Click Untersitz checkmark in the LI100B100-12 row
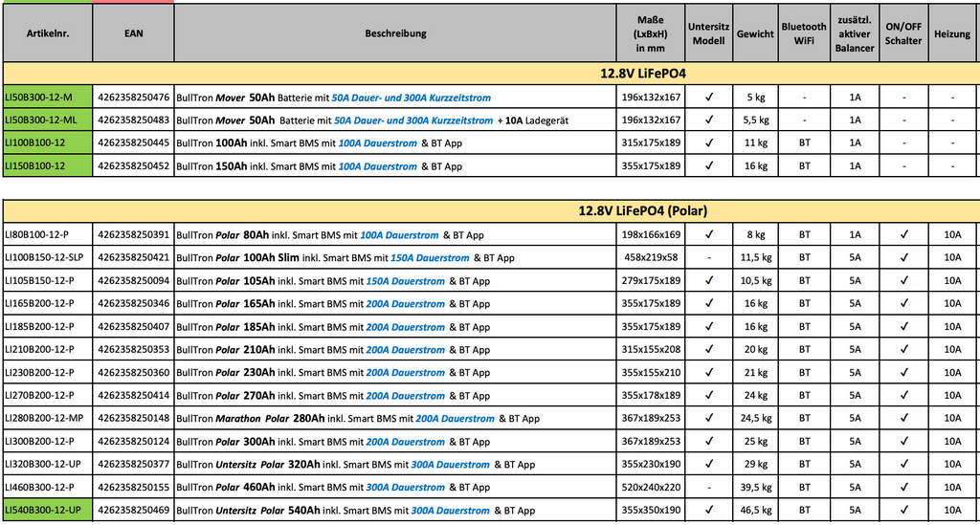The width and height of the screenshot is (980, 525). point(708,142)
